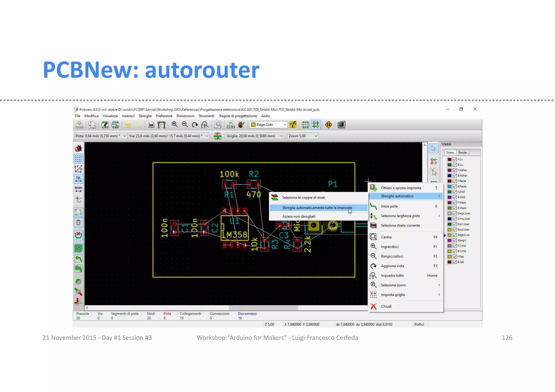Open the Via size dropdown
The height and width of the screenshot is (392, 555).
click(x=168, y=136)
